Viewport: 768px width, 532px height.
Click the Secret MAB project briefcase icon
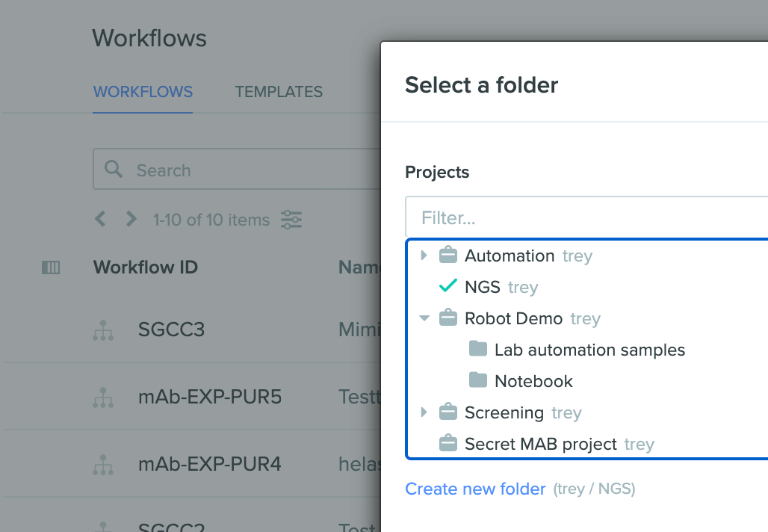coord(448,443)
